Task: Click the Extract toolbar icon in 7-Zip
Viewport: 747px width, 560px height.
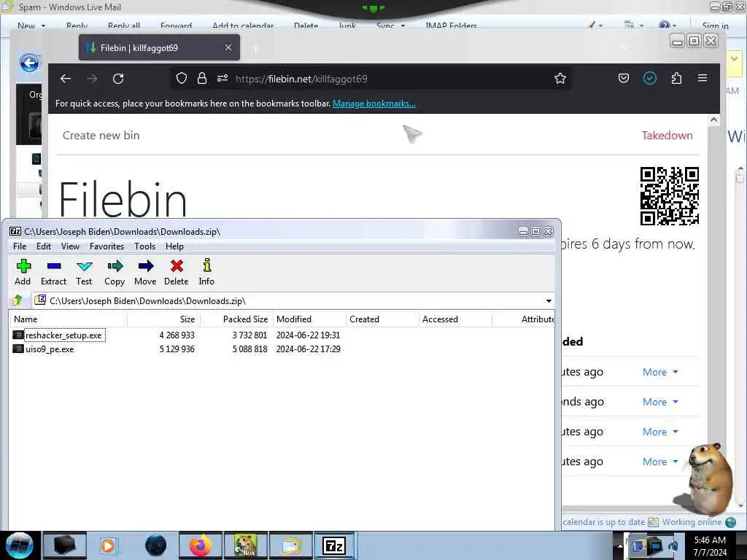Action: point(53,272)
